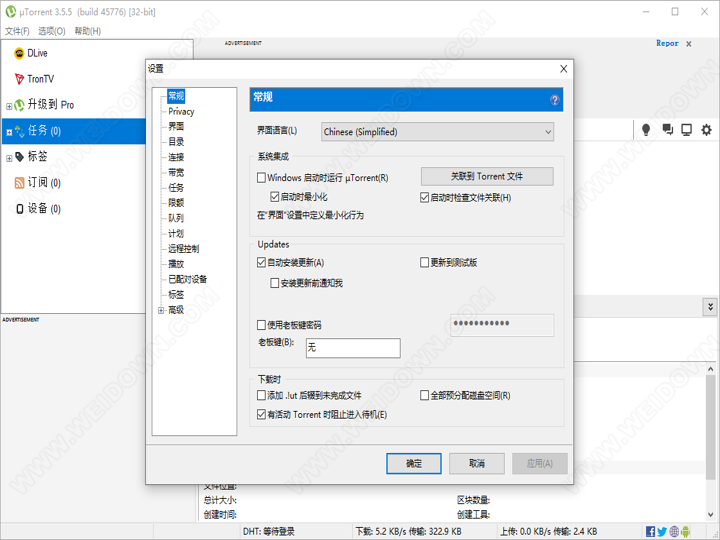Select 播放 in settings tree
The height and width of the screenshot is (540, 720).
pyautogui.click(x=176, y=264)
